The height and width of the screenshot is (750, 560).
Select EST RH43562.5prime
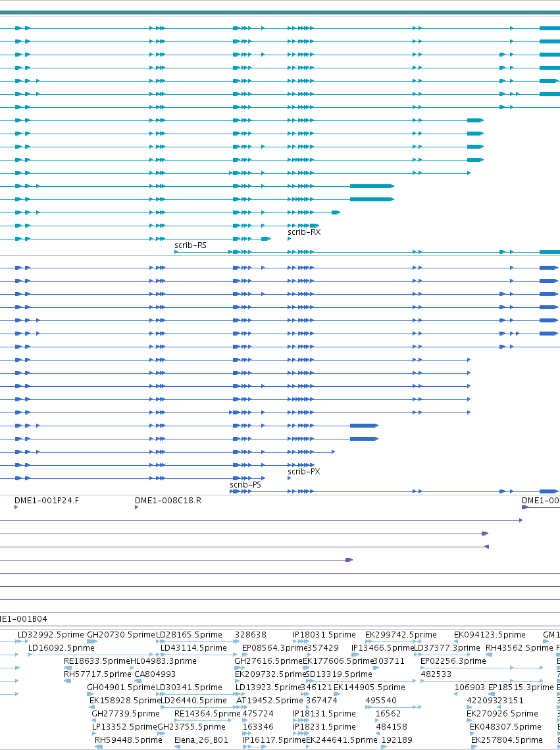tap(519, 647)
